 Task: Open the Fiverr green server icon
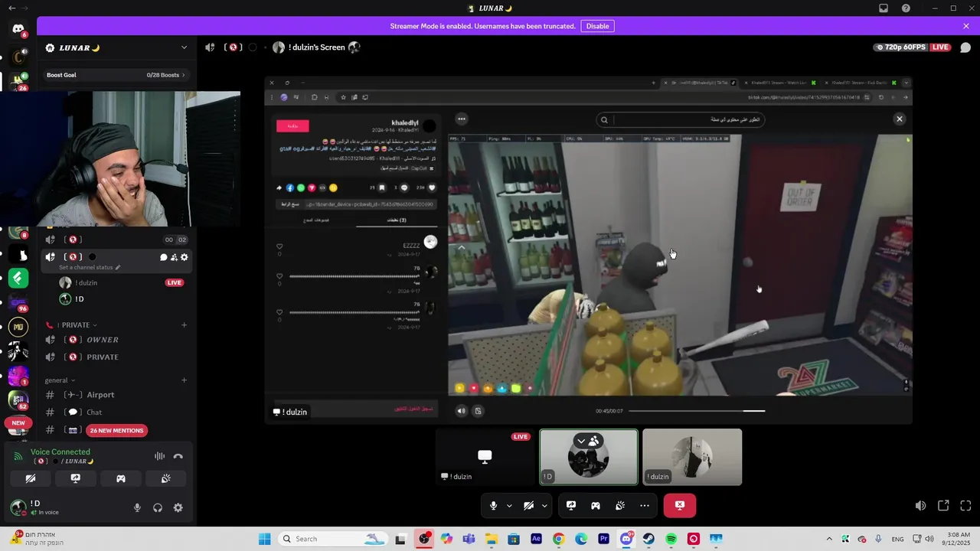tap(18, 279)
